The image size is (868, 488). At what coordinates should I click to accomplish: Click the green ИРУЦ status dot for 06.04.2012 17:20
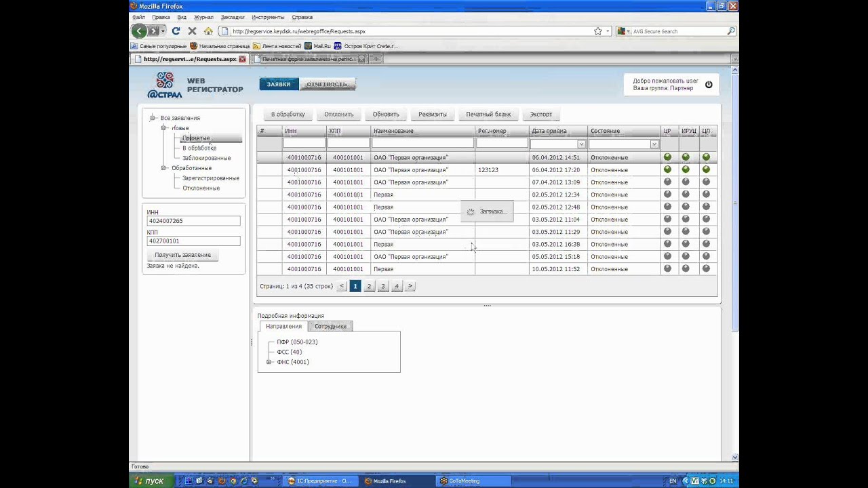point(686,169)
